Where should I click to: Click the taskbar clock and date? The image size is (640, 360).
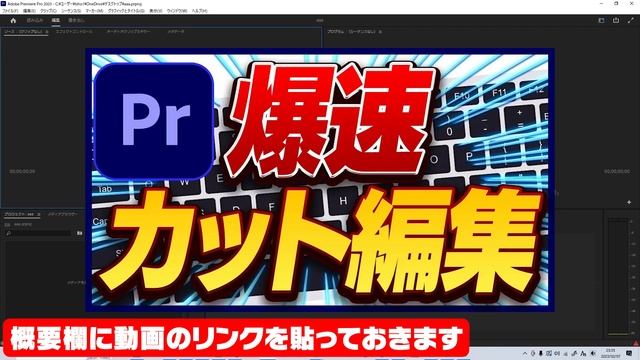tap(610, 353)
